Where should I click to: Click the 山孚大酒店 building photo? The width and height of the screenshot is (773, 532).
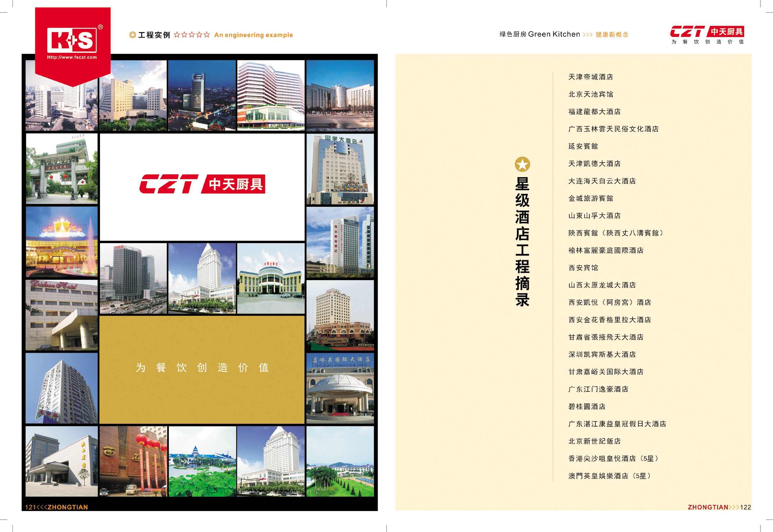pos(340,169)
